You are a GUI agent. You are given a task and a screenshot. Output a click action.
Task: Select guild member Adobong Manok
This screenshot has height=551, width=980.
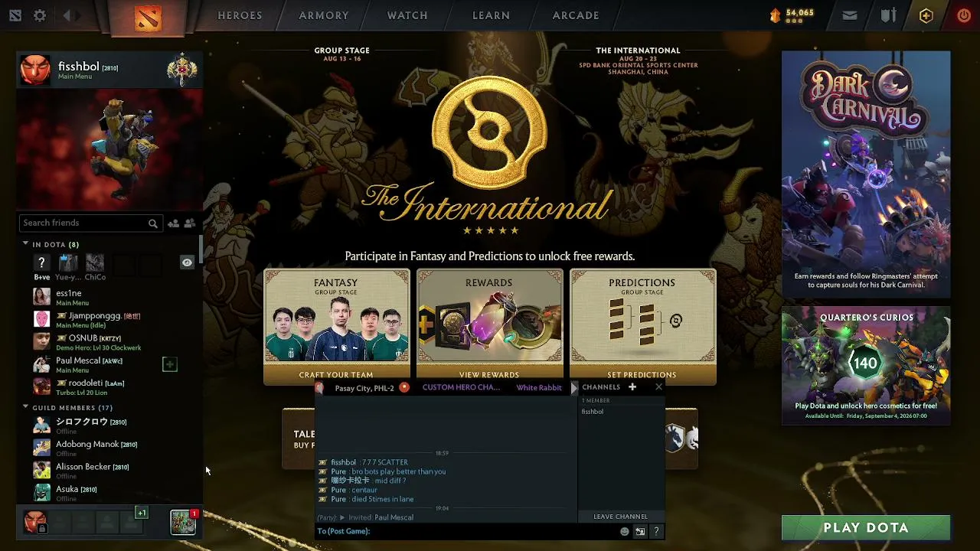pyautogui.click(x=107, y=448)
